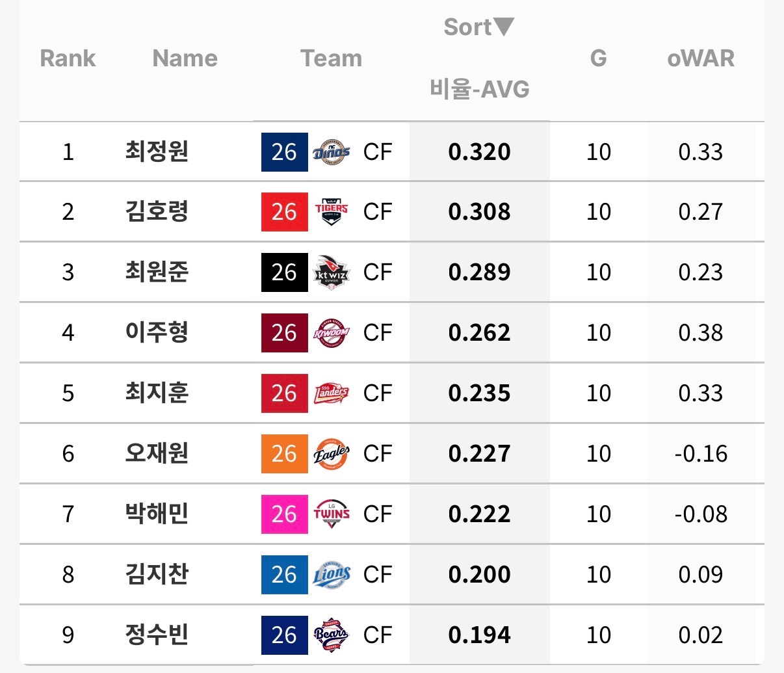Click the Kiwoom Heroes team logo
Viewport: 784px width, 673px height.
pos(331,333)
